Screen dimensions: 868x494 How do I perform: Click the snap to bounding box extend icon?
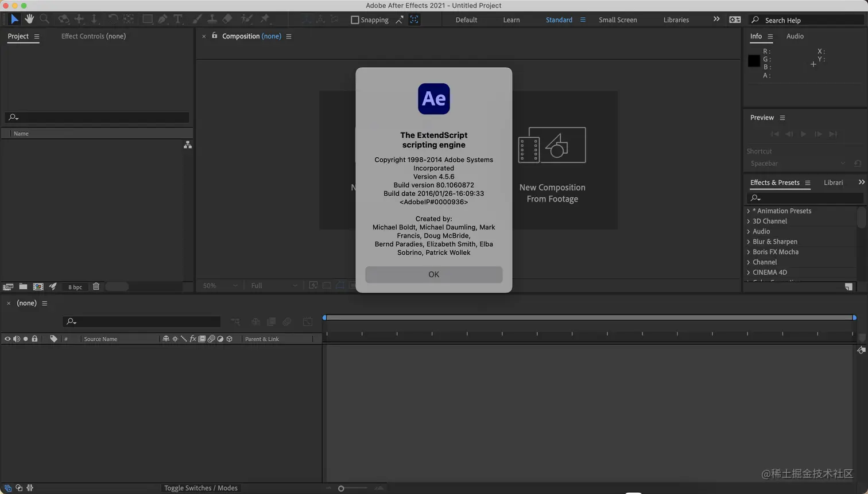(399, 20)
